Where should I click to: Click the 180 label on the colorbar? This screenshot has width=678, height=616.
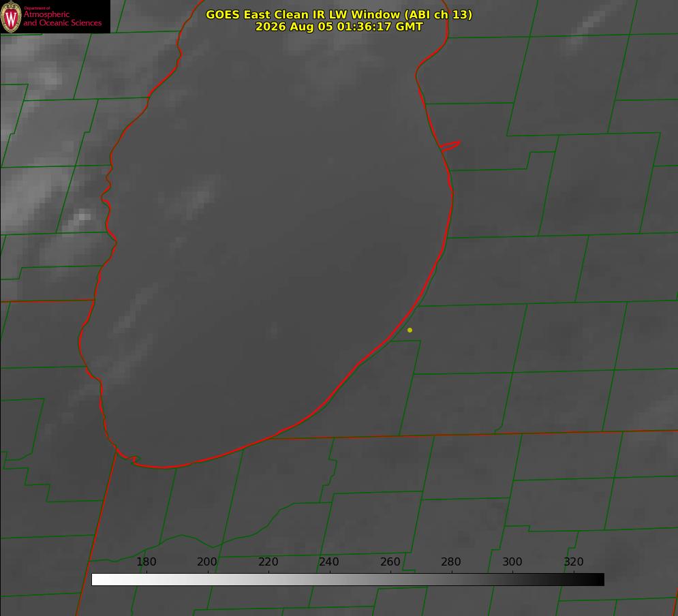click(x=146, y=561)
